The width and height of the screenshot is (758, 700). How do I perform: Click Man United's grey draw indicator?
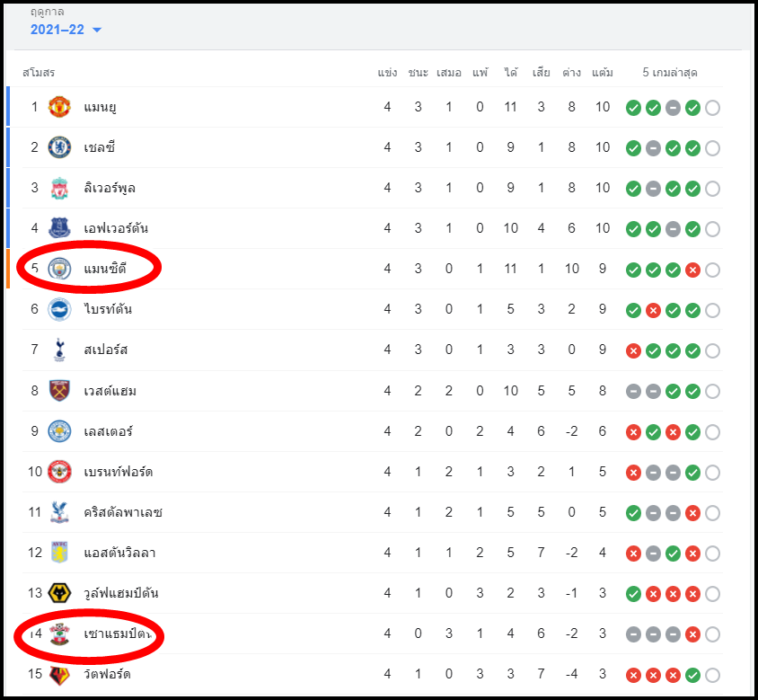pyautogui.click(x=673, y=108)
